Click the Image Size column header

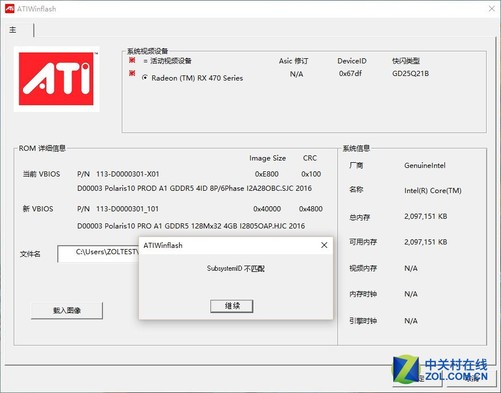[x=267, y=158]
